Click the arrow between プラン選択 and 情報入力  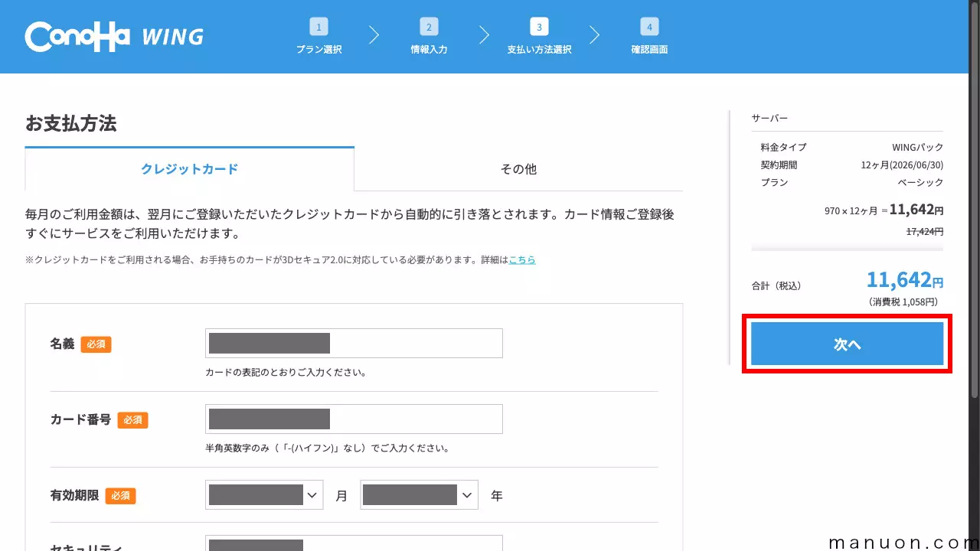pyautogui.click(x=374, y=34)
